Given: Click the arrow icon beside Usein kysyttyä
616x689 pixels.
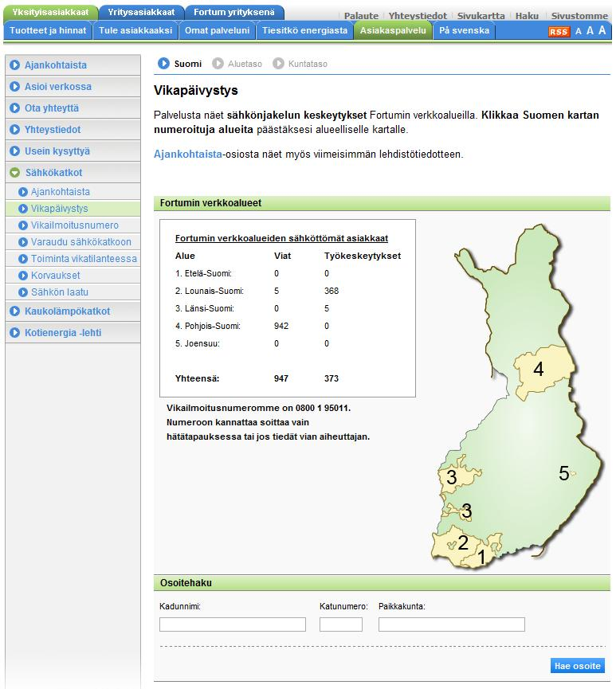Looking at the screenshot, I should (x=14, y=151).
